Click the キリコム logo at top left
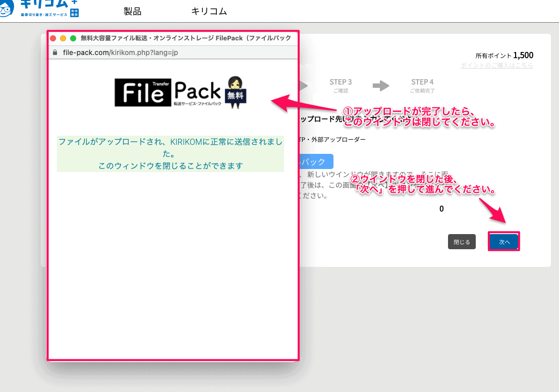559x392 pixels. (x=39, y=8)
